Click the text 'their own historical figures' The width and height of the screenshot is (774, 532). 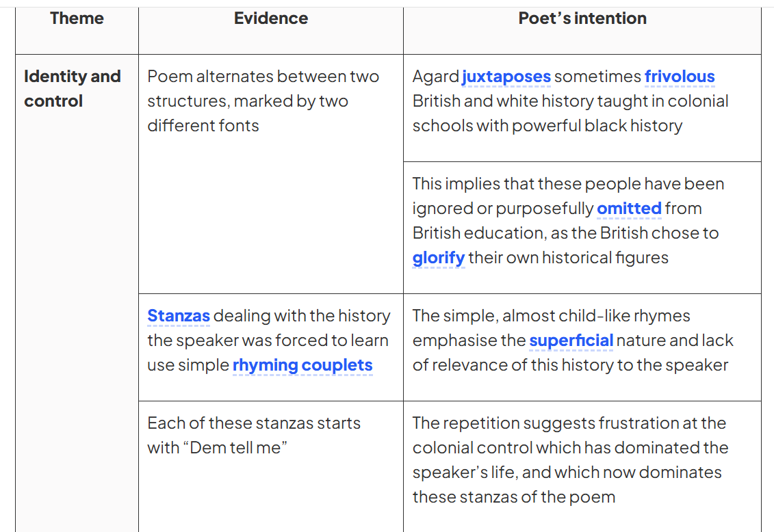pos(568,258)
